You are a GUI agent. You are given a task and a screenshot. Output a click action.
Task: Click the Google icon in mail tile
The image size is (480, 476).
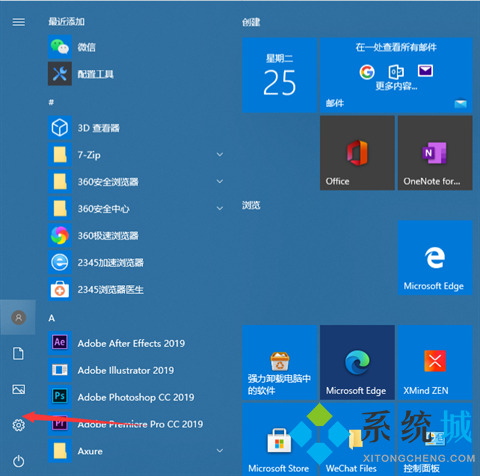(x=367, y=72)
